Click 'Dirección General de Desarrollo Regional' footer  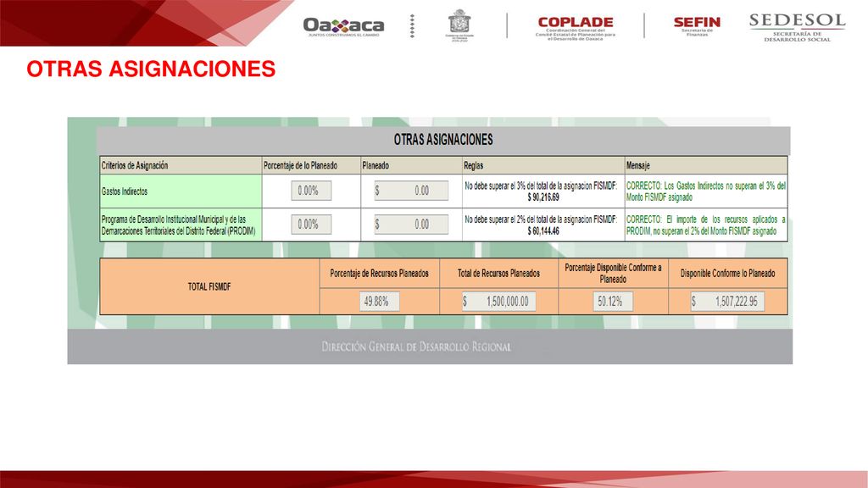pos(416,347)
